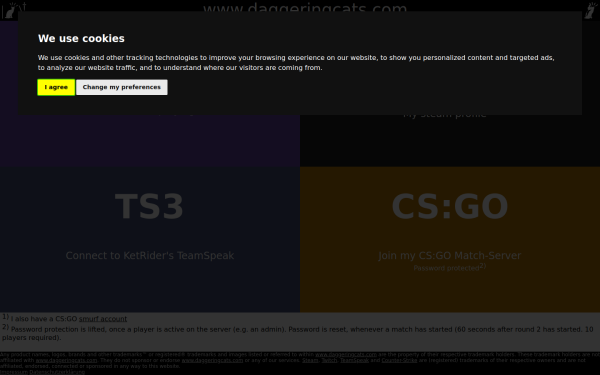Click 'Join my CS:GO Match-Server' text
600x375 pixels.
click(450, 256)
